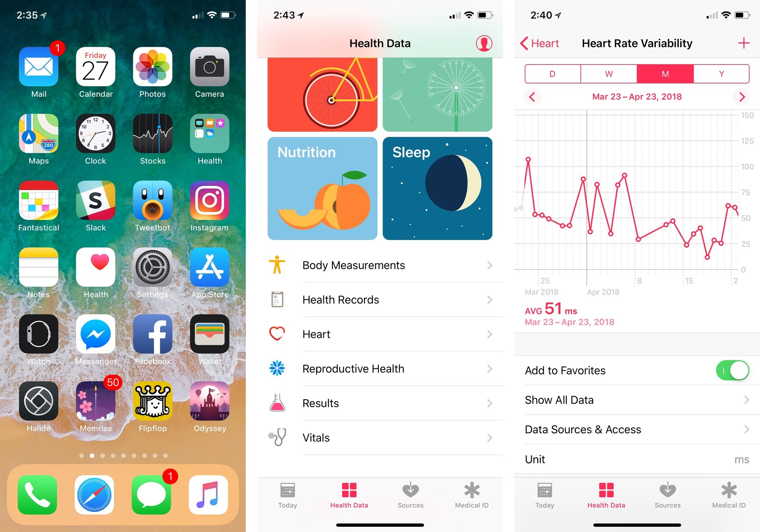Expand Body Measurements section
Image resolution: width=760 pixels, height=532 pixels.
click(x=380, y=266)
